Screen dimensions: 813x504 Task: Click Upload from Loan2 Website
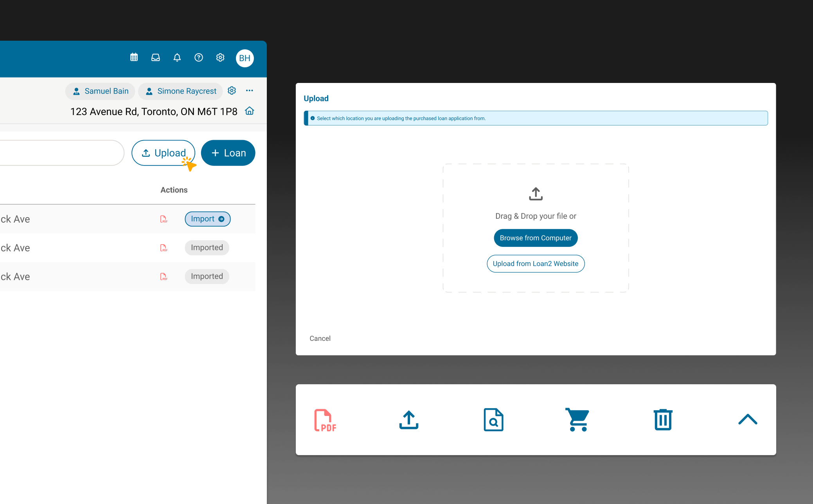click(x=535, y=264)
